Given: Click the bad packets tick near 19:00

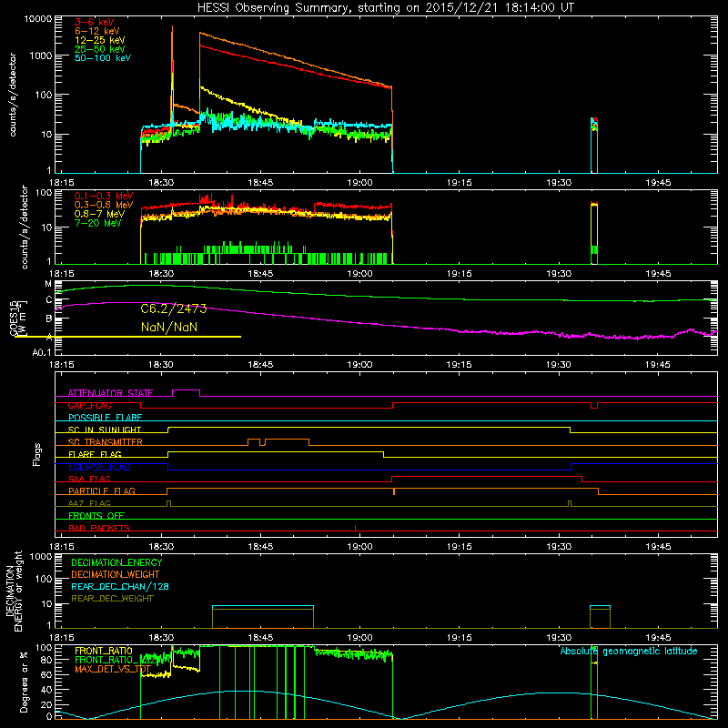Looking at the screenshot, I should click(355, 528).
